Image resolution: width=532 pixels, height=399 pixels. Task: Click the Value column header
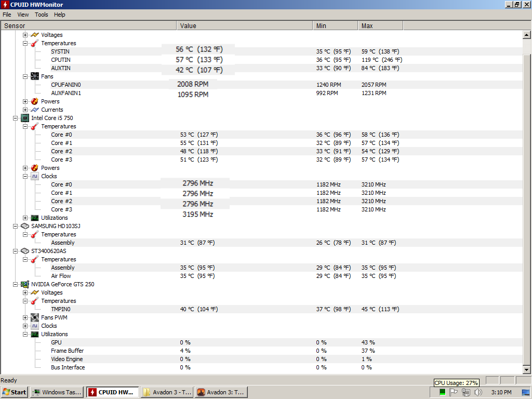click(245, 26)
